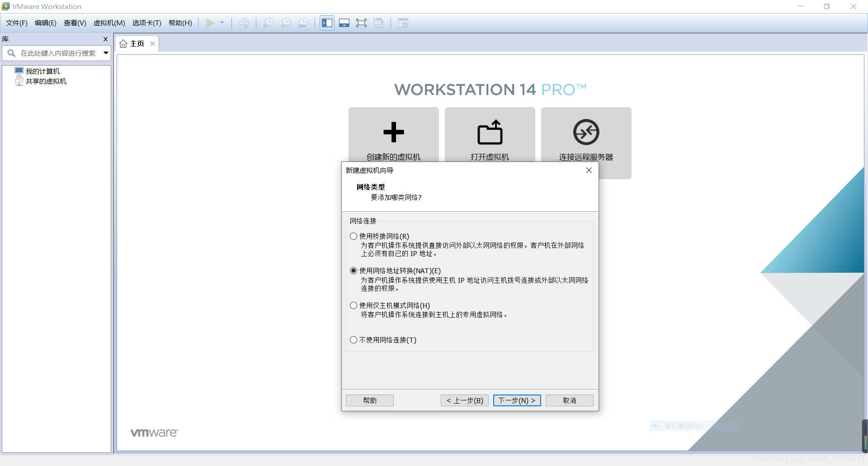Close the 主页 tab with its X
Image resolution: width=868 pixels, height=466 pixels.
click(x=153, y=44)
